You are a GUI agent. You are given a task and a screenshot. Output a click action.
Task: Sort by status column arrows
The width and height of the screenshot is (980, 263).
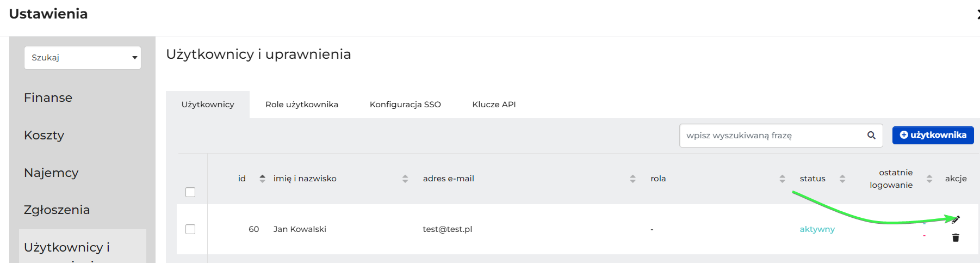tap(842, 179)
